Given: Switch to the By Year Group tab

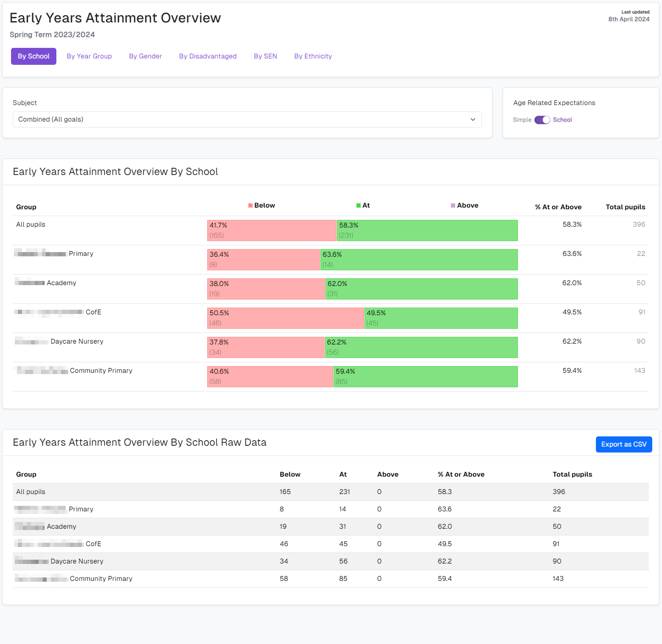Looking at the screenshot, I should pyautogui.click(x=89, y=56).
